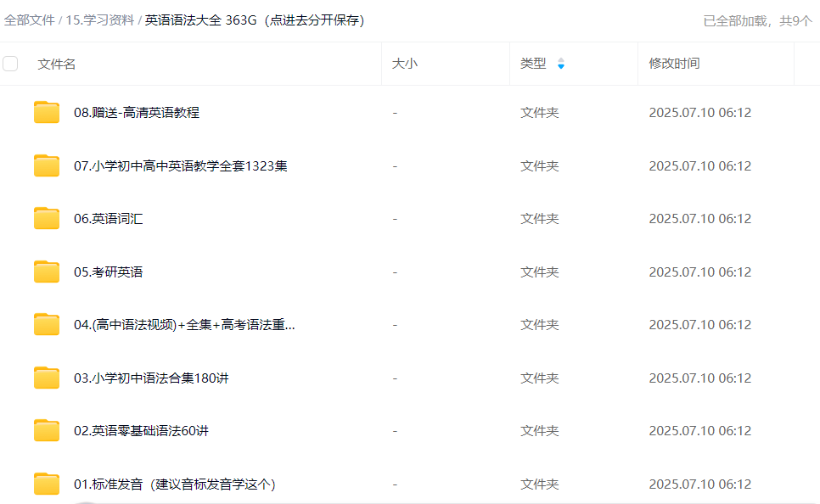The height and width of the screenshot is (504, 820).
Task: Click the folder icon beside 07.小学初中高中英语教学全套1323集
Action: 47,165
